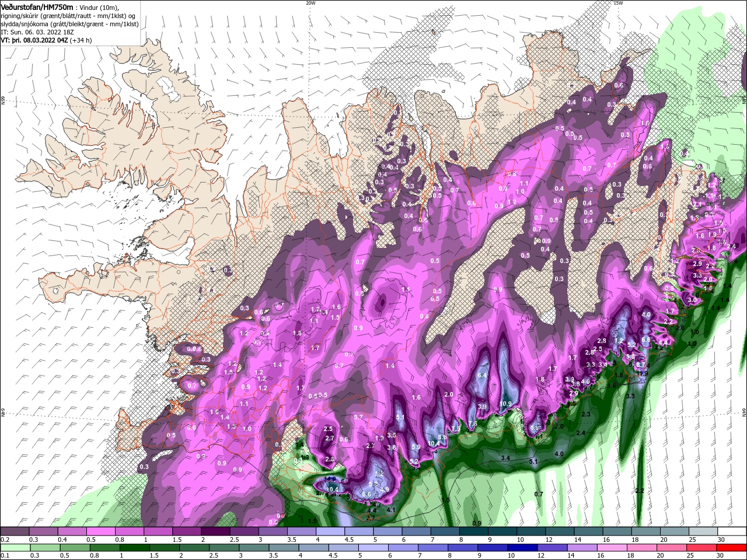Click the 11.9 precipitation value near the east coast
This screenshot has height=560, width=747.
click(642, 373)
